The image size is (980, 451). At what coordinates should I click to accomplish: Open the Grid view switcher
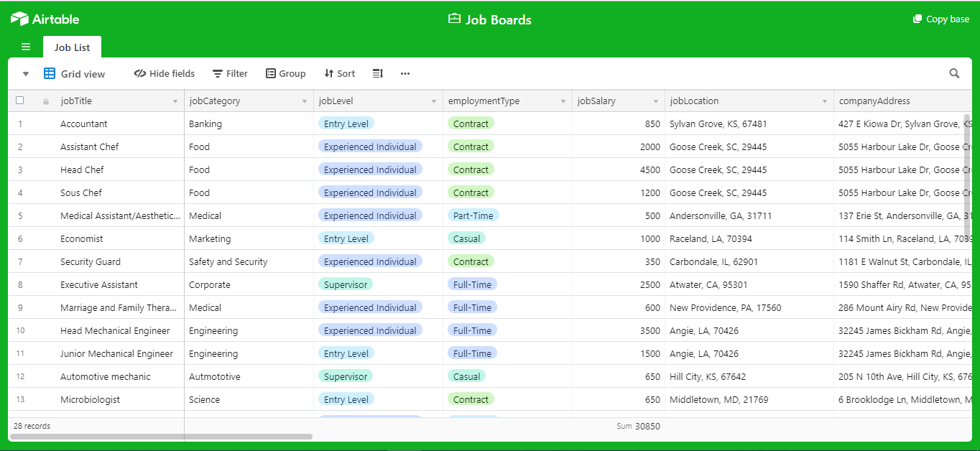pos(75,74)
